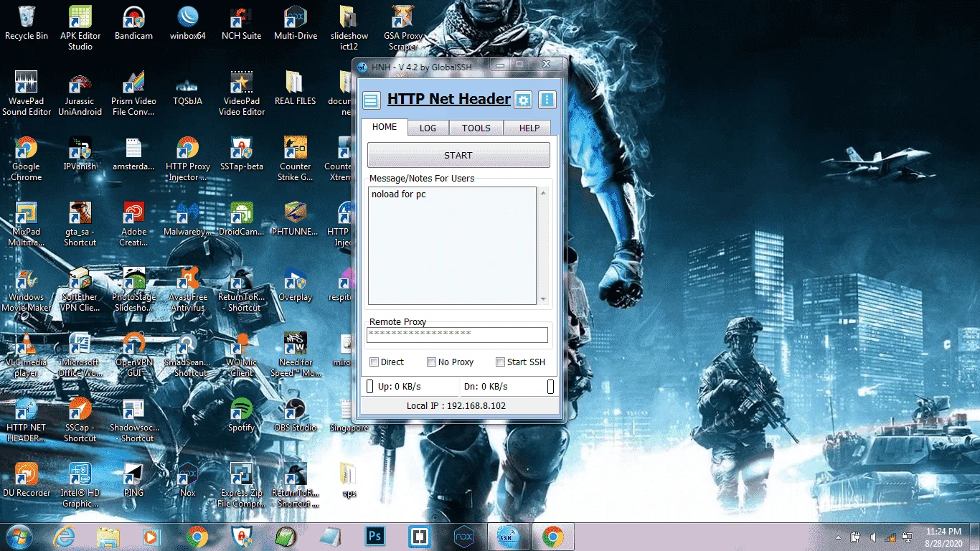Click the "Dn: 0 KB/s" download speed text
Screen dimensions: 980x551
pyautogui.click(x=486, y=387)
